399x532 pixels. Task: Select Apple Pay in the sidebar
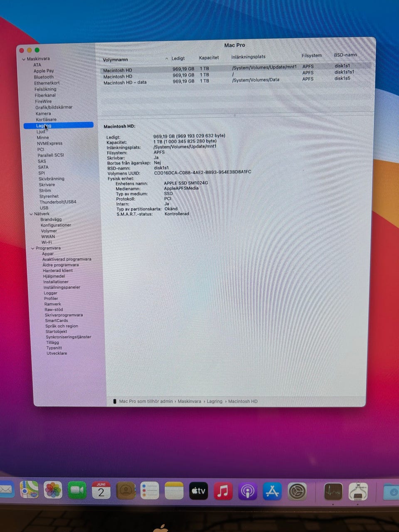coord(44,71)
